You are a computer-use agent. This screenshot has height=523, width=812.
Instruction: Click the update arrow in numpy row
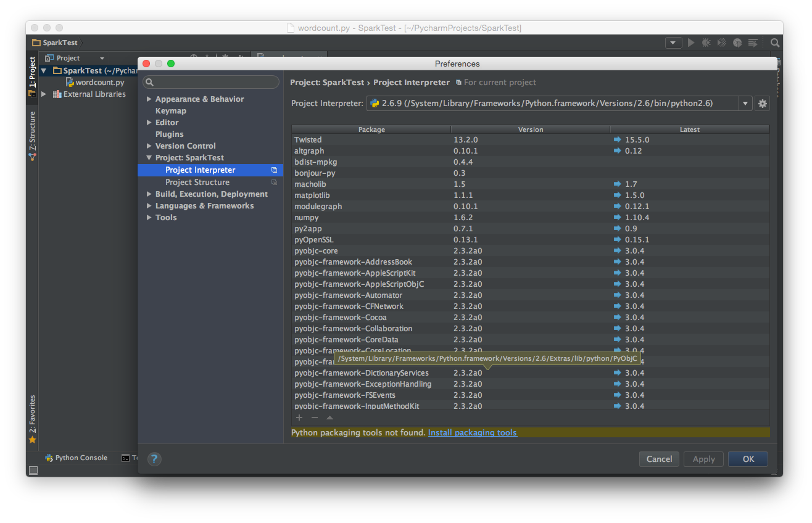(x=618, y=218)
